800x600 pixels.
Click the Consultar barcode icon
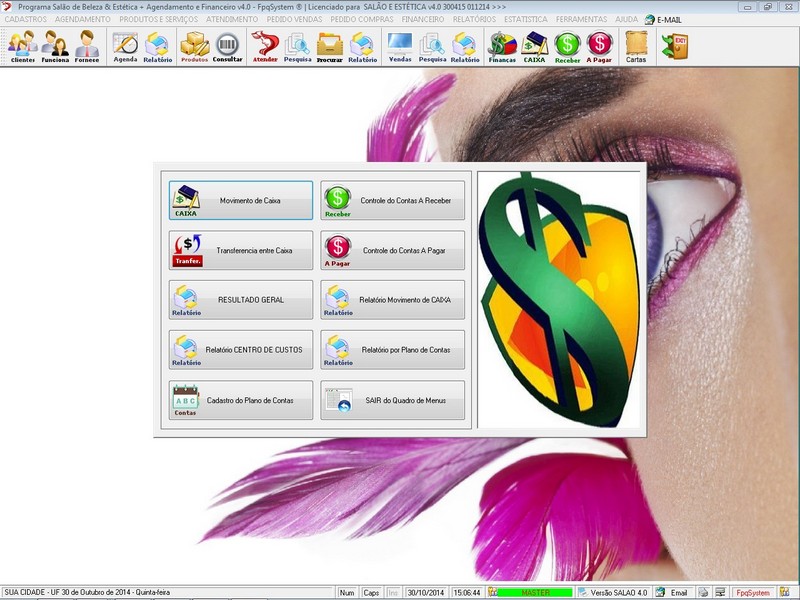(227, 46)
